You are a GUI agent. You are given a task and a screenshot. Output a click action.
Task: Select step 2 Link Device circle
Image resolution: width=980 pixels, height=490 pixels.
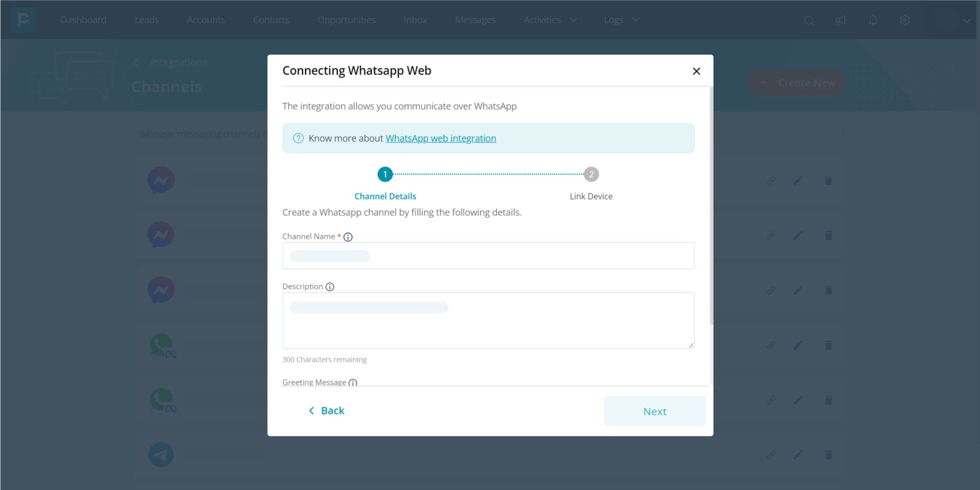point(591,175)
